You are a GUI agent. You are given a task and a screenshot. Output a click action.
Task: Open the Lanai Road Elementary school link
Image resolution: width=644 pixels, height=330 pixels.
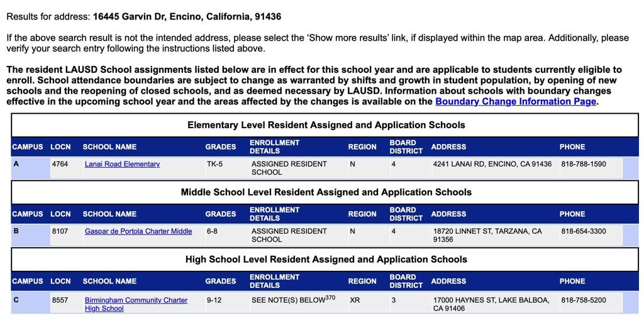(122, 164)
